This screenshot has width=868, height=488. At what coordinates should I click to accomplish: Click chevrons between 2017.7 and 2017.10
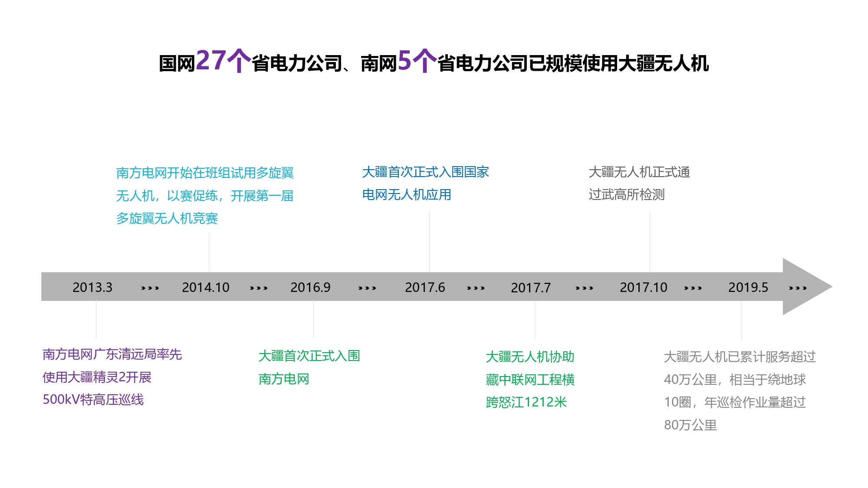(x=584, y=288)
